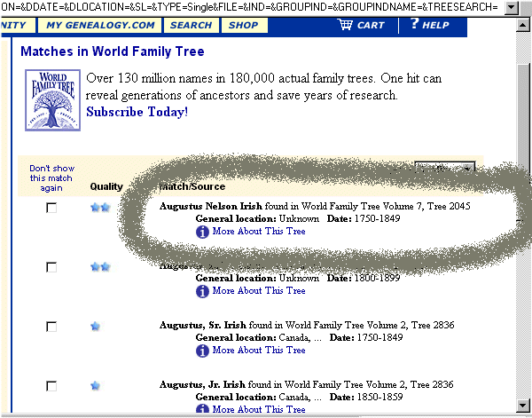Viewport: 532px width, 418px height.
Task: Click info icon for Augustus, Sr. Irish match
Action: [x=202, y=351]
